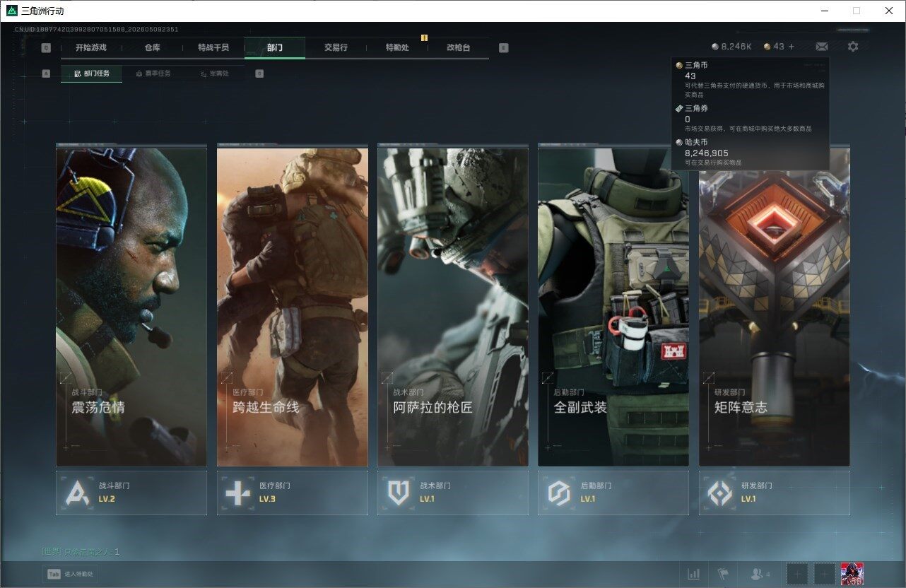Click the 8,246,905 哈夫币 amount in tooltip
906x588 pixels.
pos(707,153)
